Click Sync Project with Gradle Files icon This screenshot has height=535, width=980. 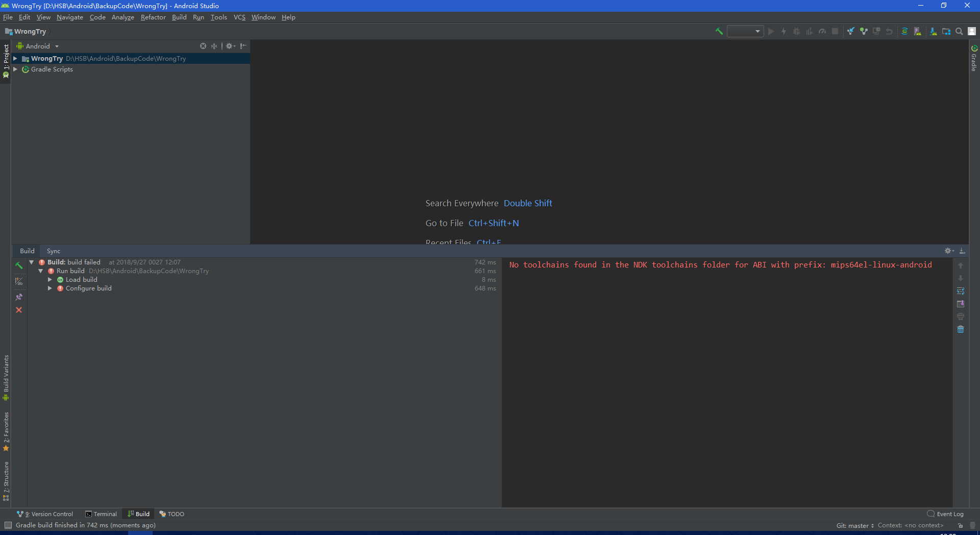905,31
